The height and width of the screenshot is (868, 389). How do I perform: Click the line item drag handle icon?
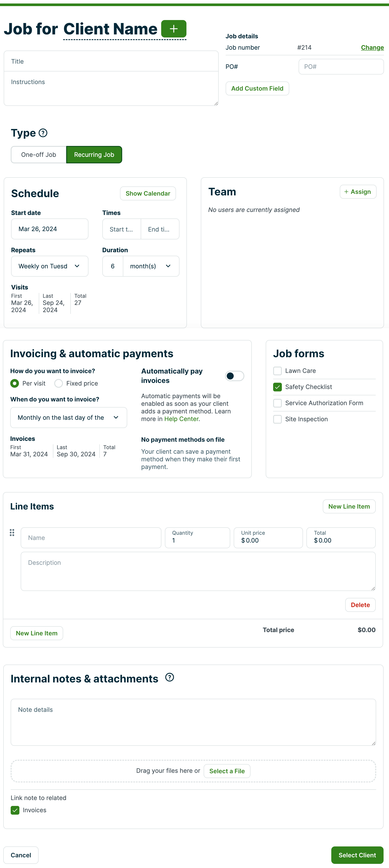[12, 532]
